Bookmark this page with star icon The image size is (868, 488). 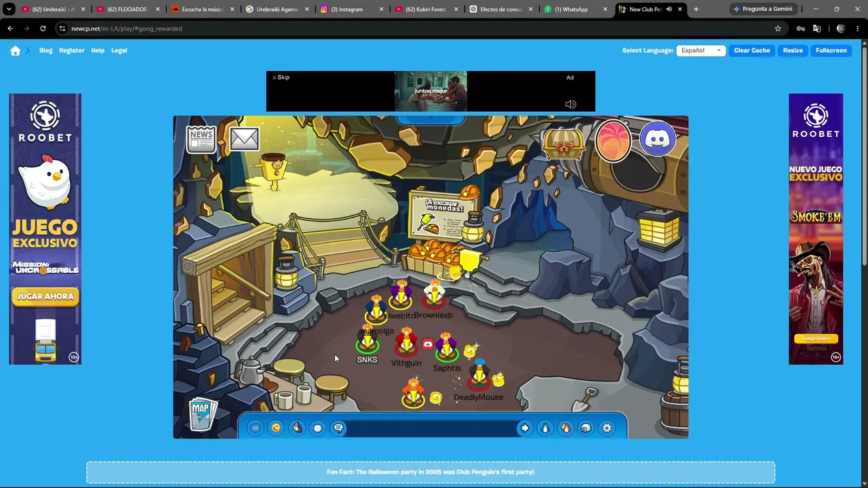[778, 28]
